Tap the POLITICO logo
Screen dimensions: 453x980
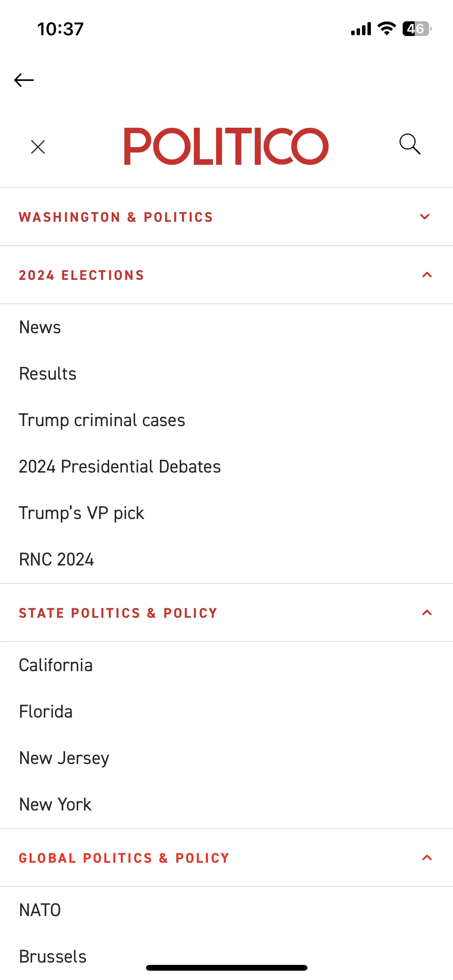pyautogui.click(x=226, y=146)
